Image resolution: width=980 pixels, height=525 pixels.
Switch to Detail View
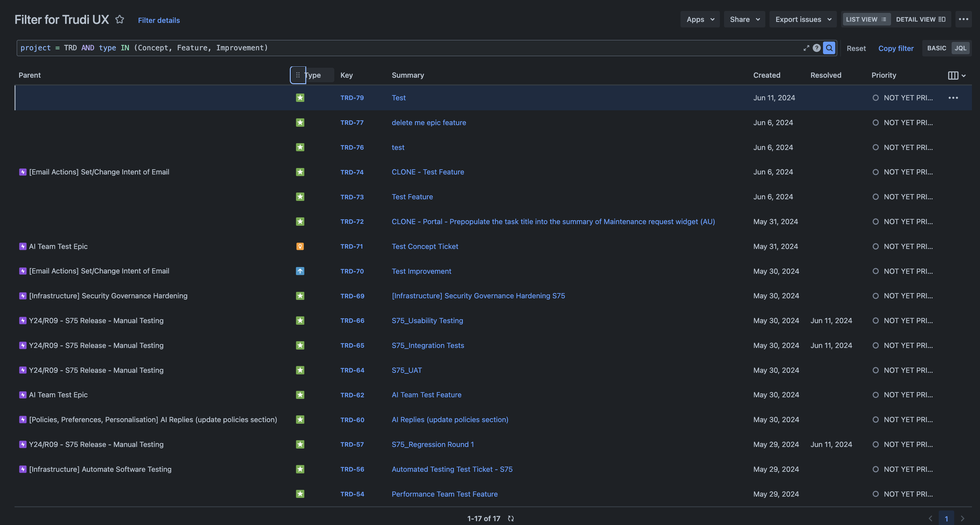(920, 19)
